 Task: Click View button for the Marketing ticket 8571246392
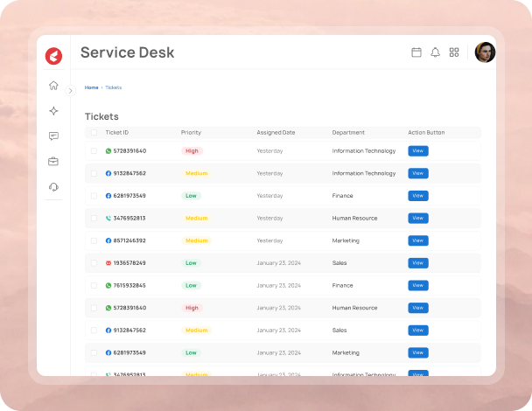(417, 240)
